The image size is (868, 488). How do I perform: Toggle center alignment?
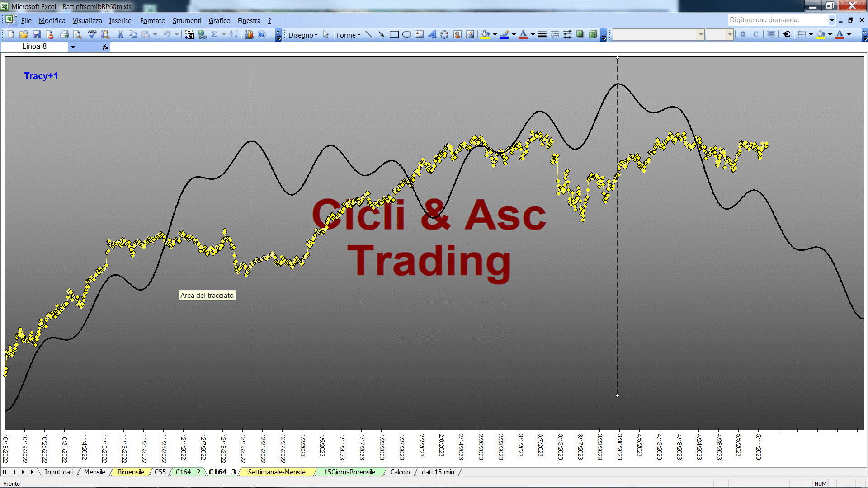pos(771,35)
